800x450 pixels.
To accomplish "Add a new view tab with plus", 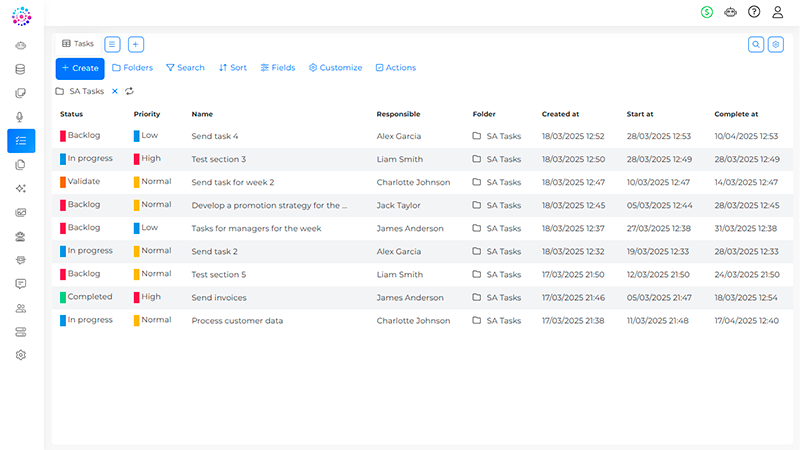I will pyautogui.click(x=136, y=44).
